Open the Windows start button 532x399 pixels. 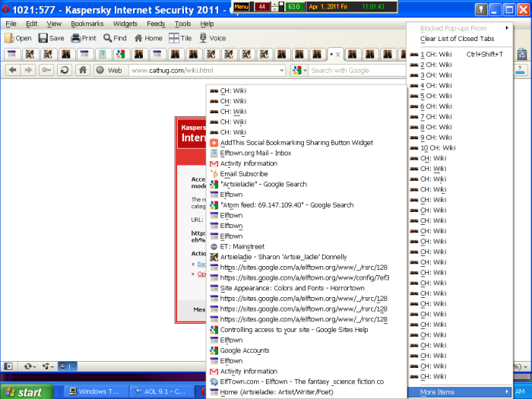click(x=26, y=392)
